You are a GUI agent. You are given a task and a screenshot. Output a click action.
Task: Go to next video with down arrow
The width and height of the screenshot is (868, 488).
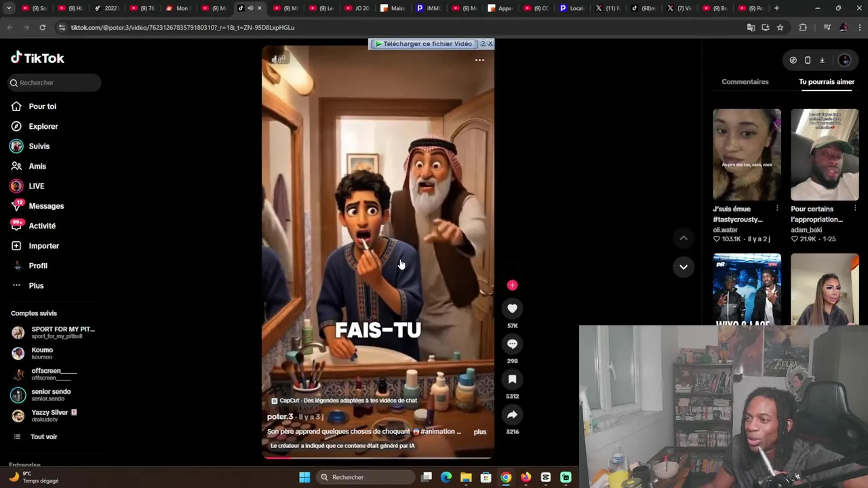tap(684, 267)
